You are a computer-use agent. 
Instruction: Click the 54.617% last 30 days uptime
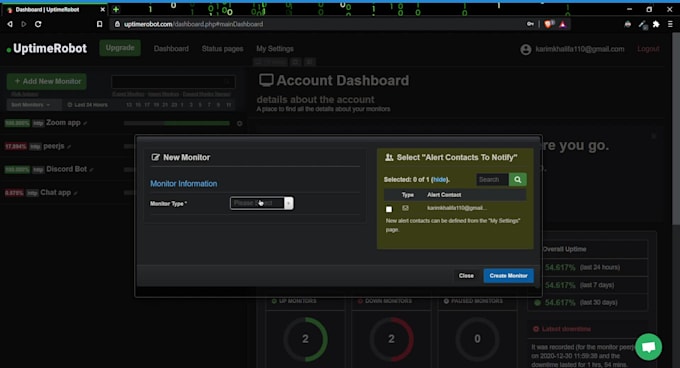[x=560, y=303]
